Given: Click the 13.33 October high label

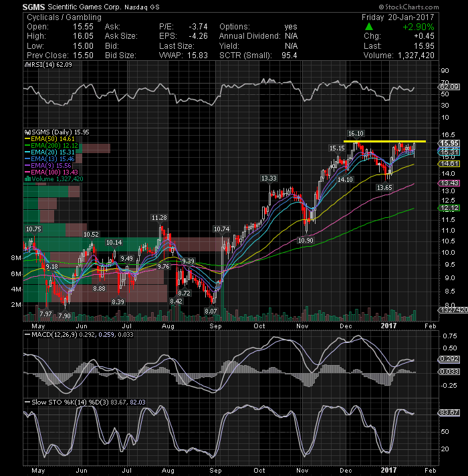Looking at the screenshot, I should coord(269,178).
